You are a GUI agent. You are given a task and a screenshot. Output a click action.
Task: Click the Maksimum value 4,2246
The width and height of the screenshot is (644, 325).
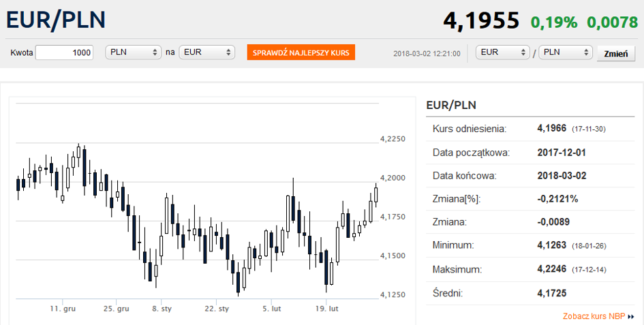(x=551, y=270)
